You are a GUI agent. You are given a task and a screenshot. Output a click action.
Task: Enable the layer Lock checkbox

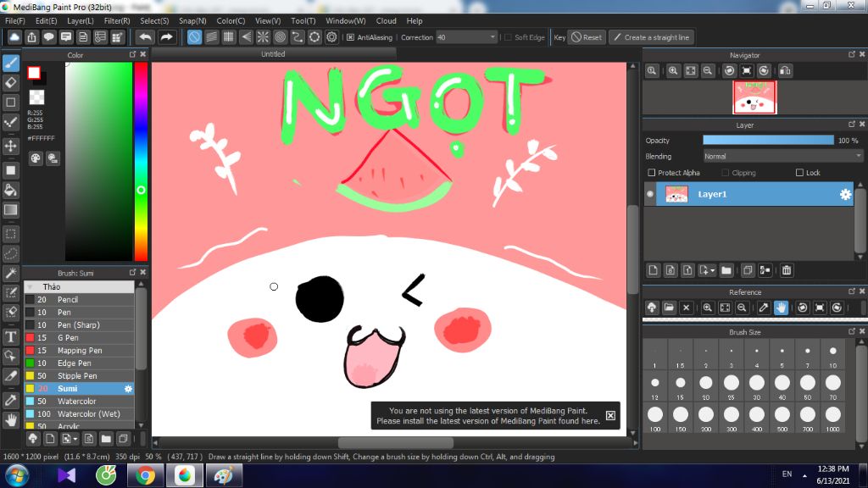(x=799, y=173)
